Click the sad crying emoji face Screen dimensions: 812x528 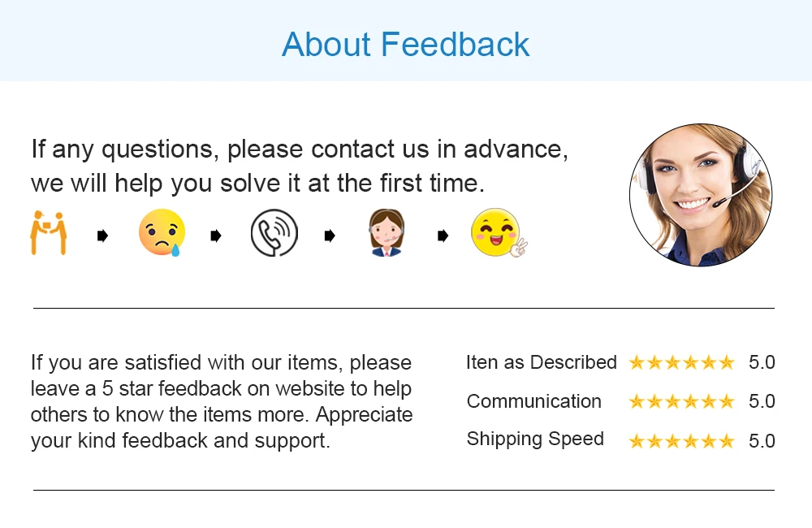point(162,232)
